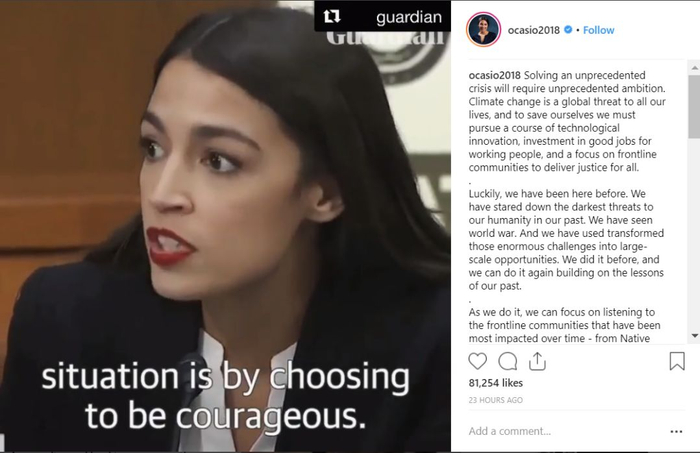
Task: Click the caption scrollbar up arrow
Action: (695, 68)
